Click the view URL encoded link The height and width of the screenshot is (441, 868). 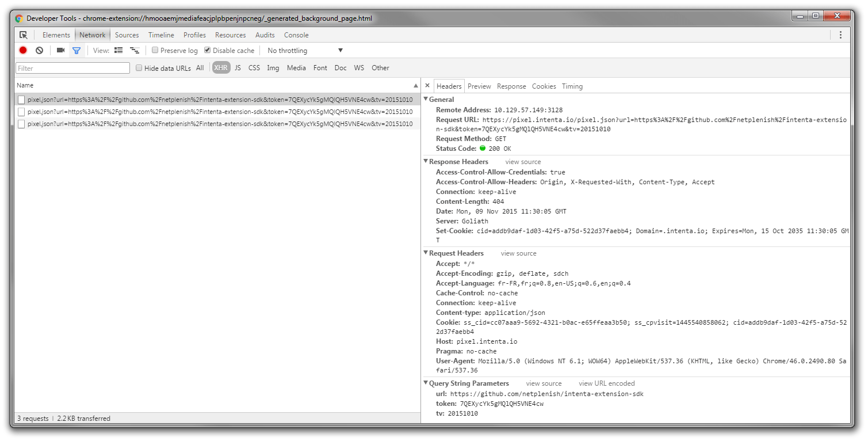click(x=606, y=383)
